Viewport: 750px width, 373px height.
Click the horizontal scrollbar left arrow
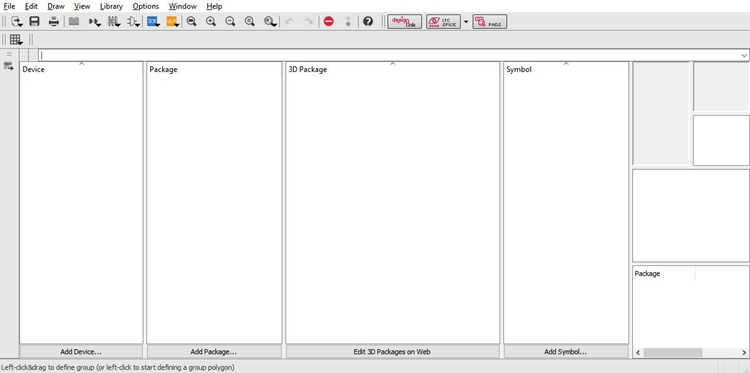638,352
